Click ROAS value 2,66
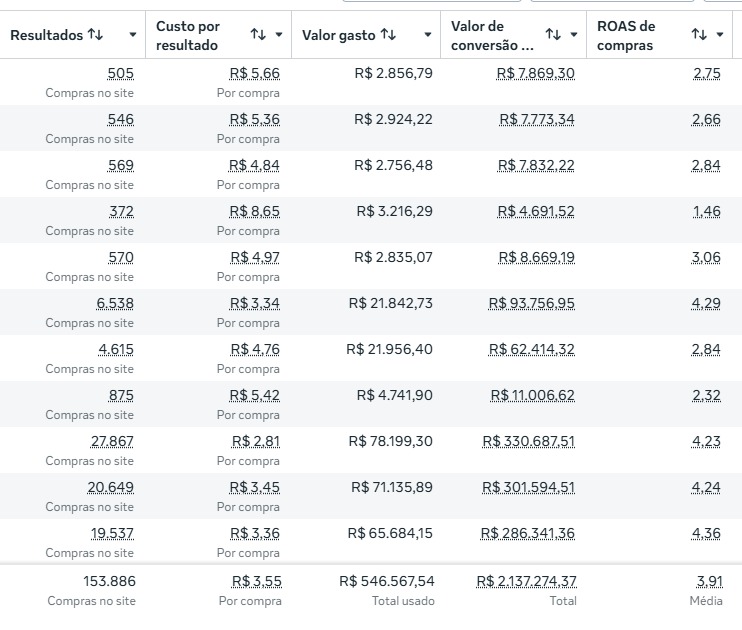742x630 pixels. (707, 119)
